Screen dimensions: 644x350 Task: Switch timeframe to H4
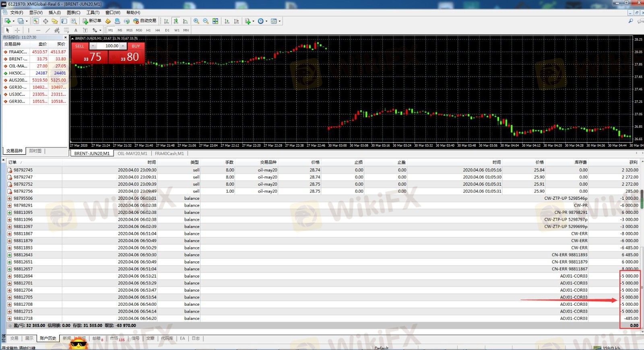157,30
